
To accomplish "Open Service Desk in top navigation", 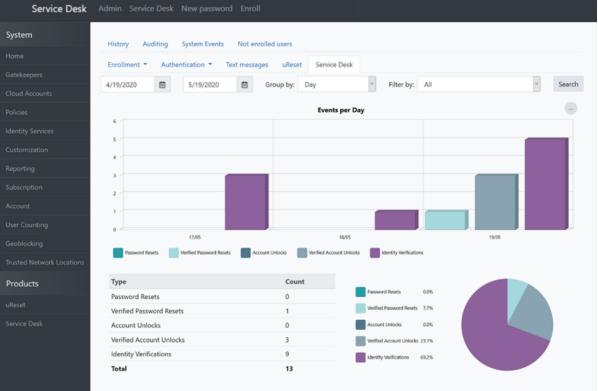I will click(x=151, y=8).
